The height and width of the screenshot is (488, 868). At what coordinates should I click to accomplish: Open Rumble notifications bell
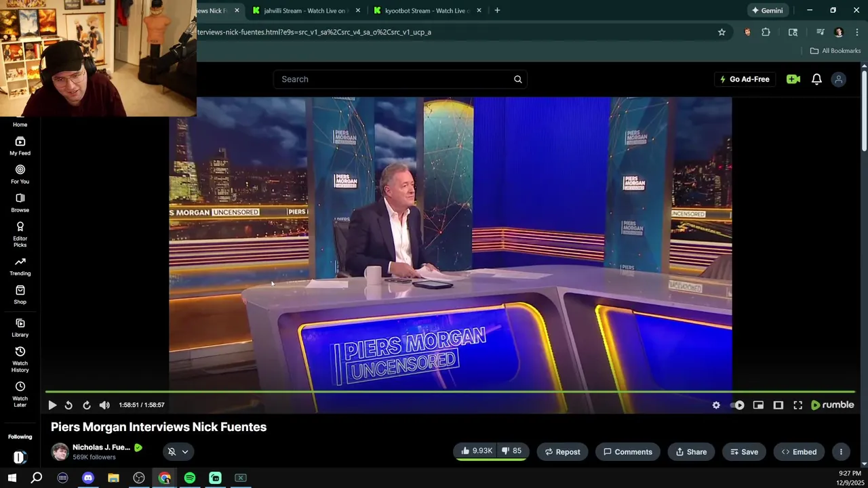(x=817, y=79)
